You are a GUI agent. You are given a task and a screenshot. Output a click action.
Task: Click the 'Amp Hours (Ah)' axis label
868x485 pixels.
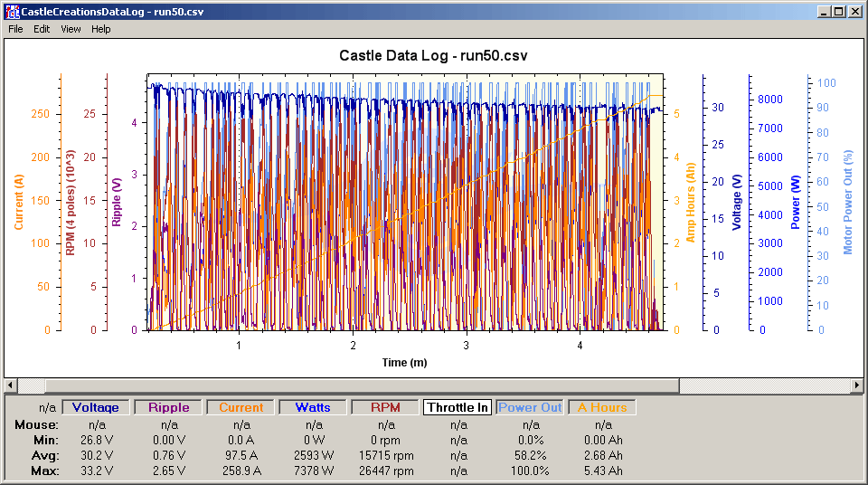pyautogui.click(x=690, y=203)
